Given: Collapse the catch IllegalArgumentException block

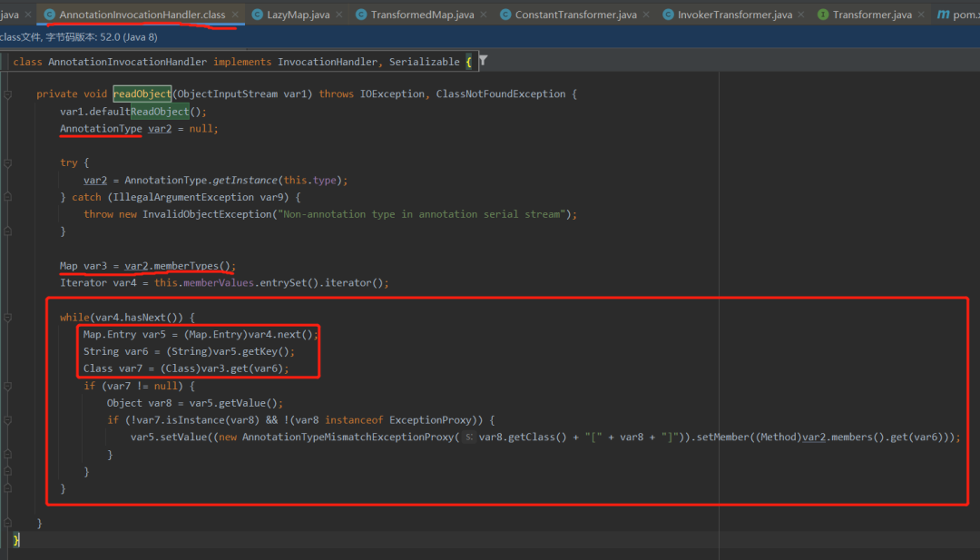Looking at the screenshot, I should pyautogui.click(x=8, y=197).
